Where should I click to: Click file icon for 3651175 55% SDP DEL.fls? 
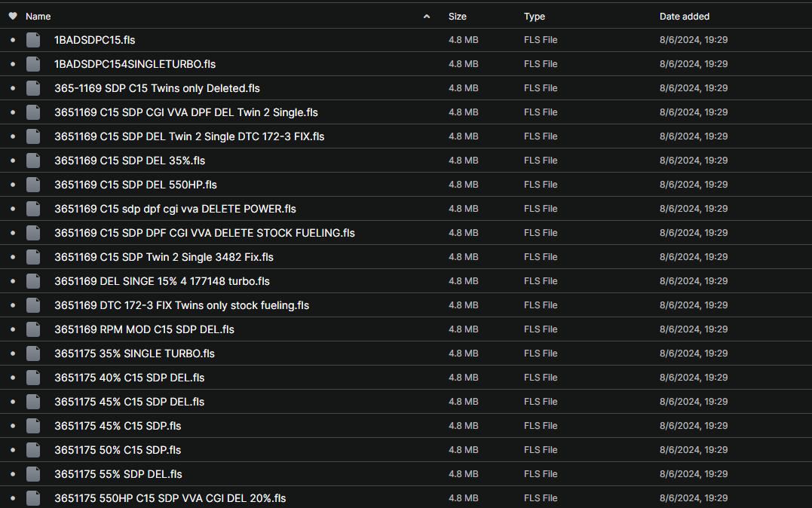tap(32, 474)
